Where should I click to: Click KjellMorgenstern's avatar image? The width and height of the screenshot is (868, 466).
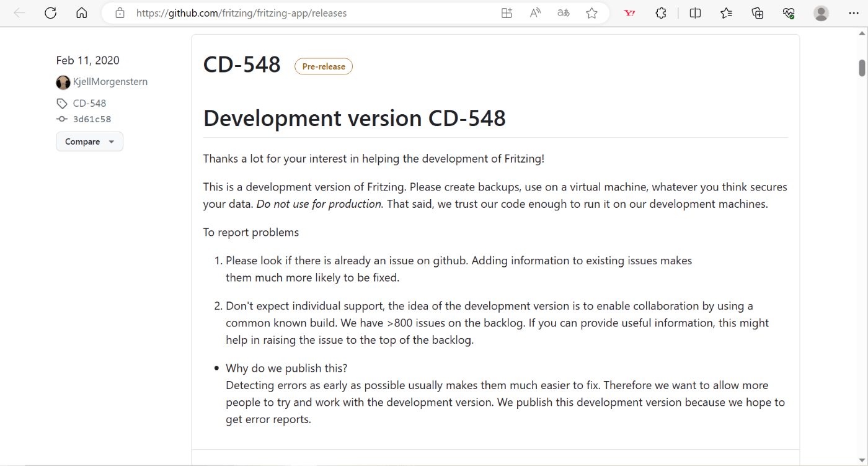pos(63,83)
